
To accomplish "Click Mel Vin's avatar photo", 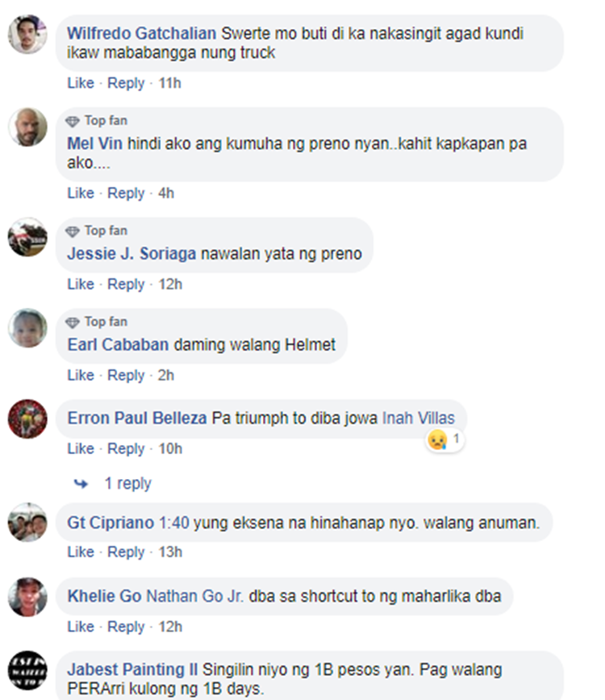I will 27,127.
